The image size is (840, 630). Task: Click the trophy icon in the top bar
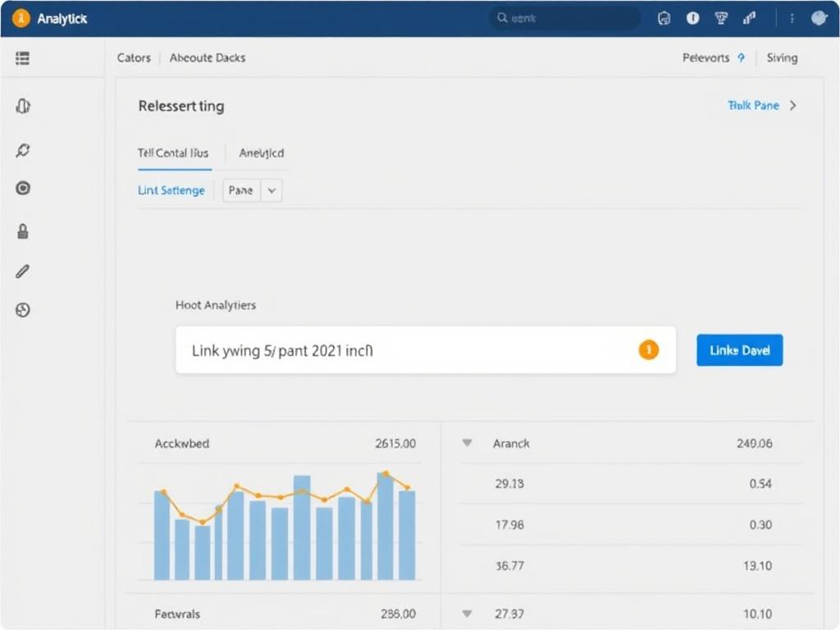click(720, 17)
